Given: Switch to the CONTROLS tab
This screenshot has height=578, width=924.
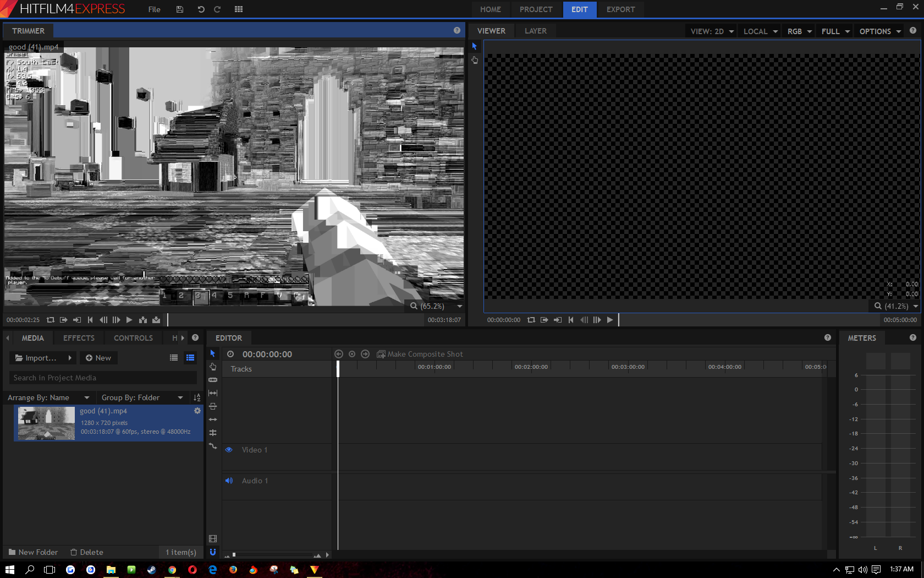Looking at the screenshot, I should pyautogui.click(x=133, y=338).
